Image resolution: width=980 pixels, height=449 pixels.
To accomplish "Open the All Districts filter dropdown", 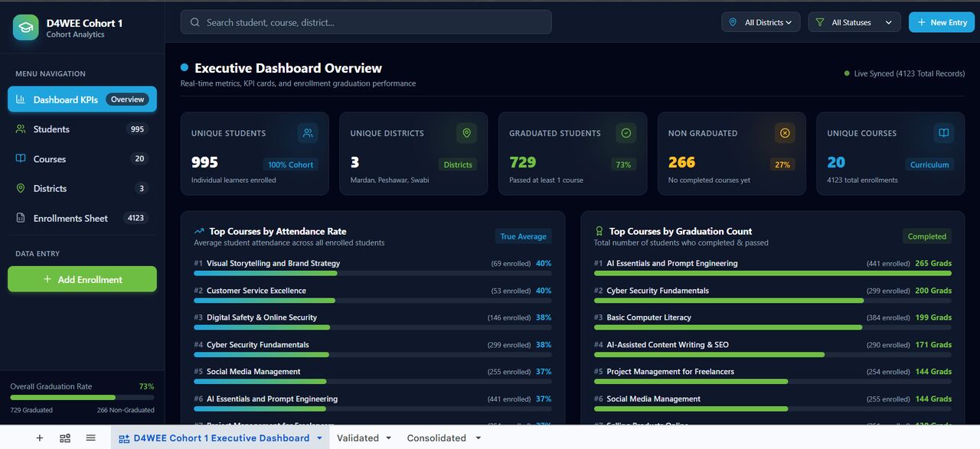I will [x=761, y=22].
